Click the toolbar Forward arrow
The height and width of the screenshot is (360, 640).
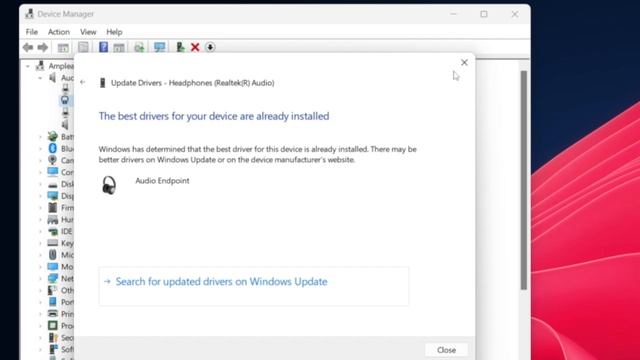pos(42,47)
